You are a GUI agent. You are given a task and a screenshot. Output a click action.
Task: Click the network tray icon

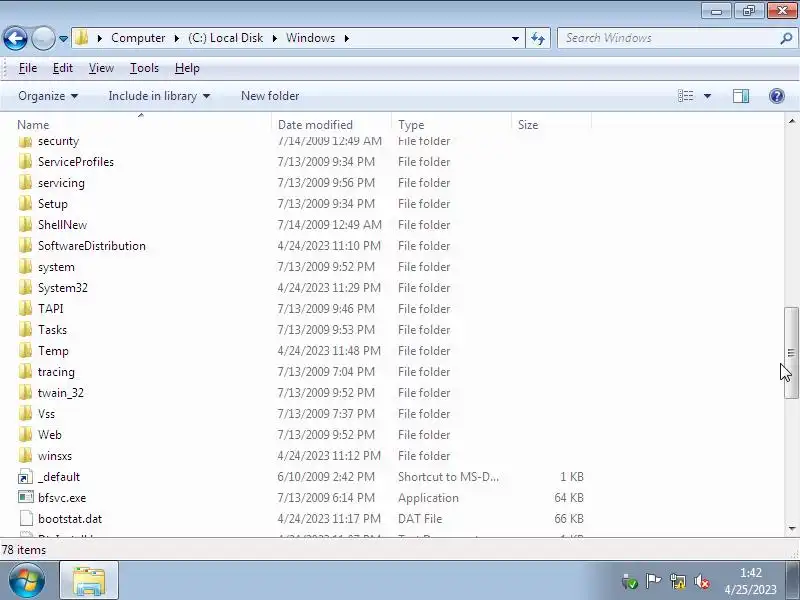[x=678, y=581]
